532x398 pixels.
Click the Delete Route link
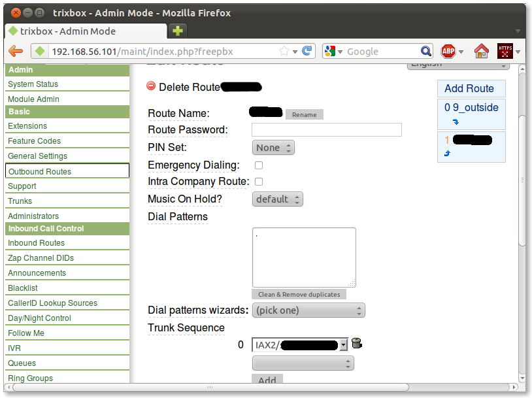pyautogui.click(x=190, y=87)
